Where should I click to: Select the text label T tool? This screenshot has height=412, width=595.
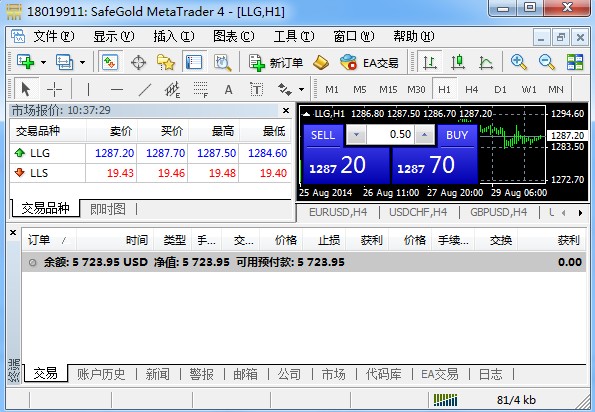pyautogui.click(x=257, y=90)
